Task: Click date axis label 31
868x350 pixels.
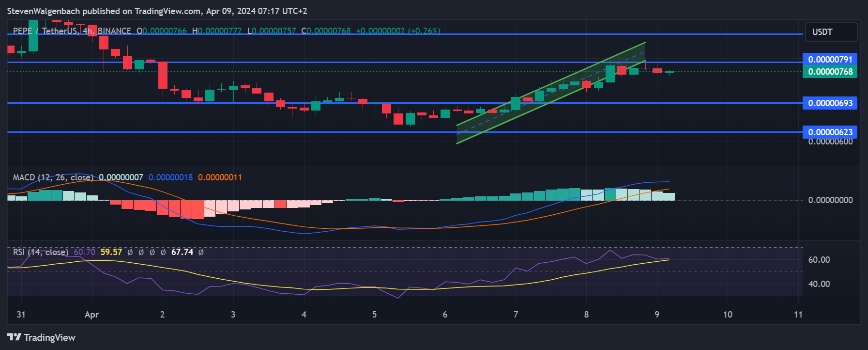Action: 21,315
